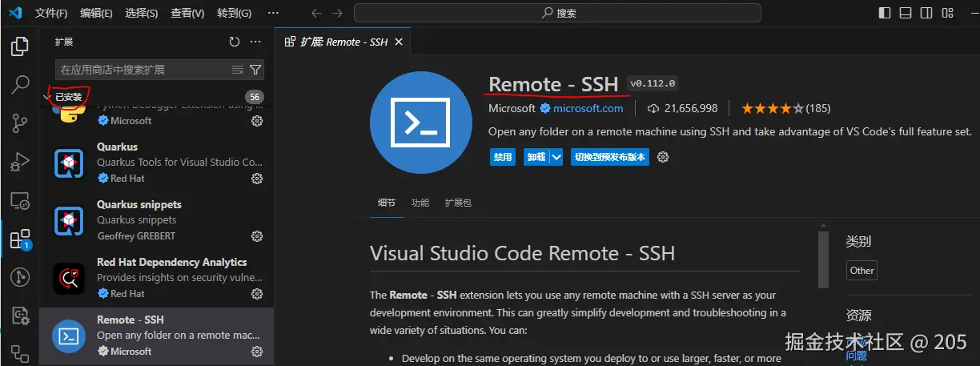
Task: Select the Remote - SSH extension row
Action: pos(156,336)
